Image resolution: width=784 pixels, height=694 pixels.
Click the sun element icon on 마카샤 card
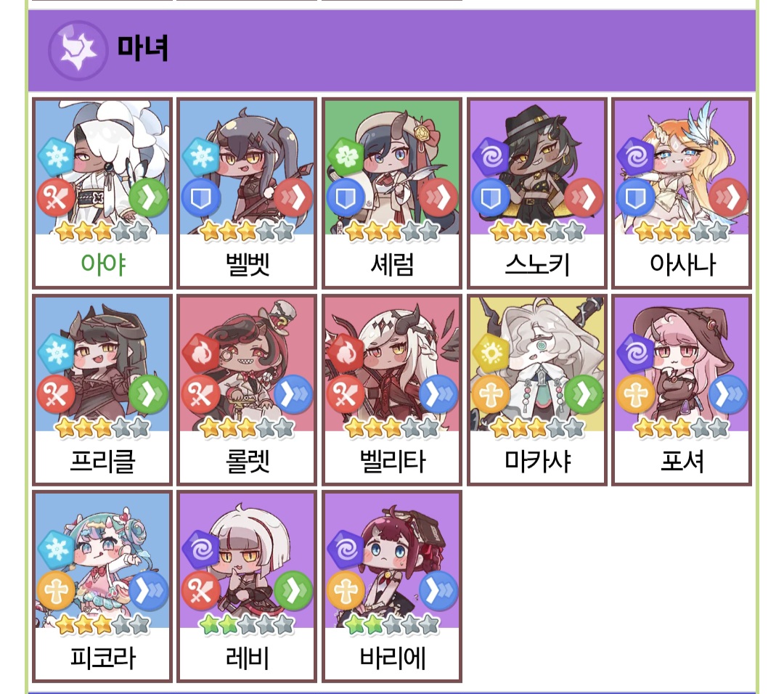491,354
